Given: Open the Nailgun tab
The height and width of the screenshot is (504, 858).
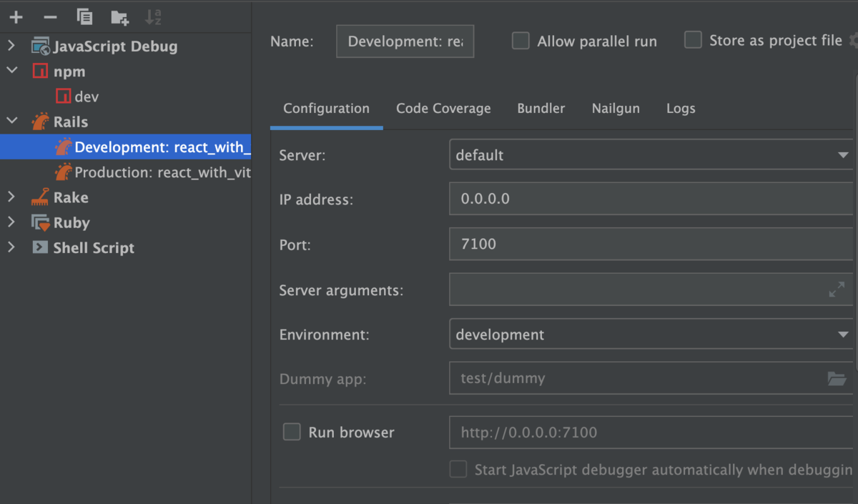Looking at the screenshot, I should [x=616, y=108].
